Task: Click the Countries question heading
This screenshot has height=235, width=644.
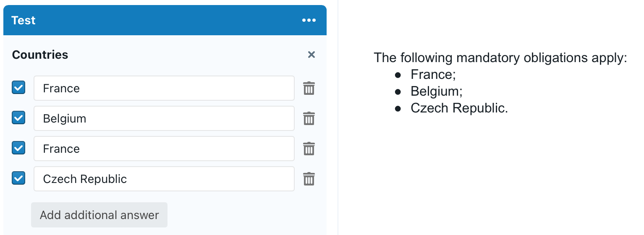Action: click(x=40, y=55)
